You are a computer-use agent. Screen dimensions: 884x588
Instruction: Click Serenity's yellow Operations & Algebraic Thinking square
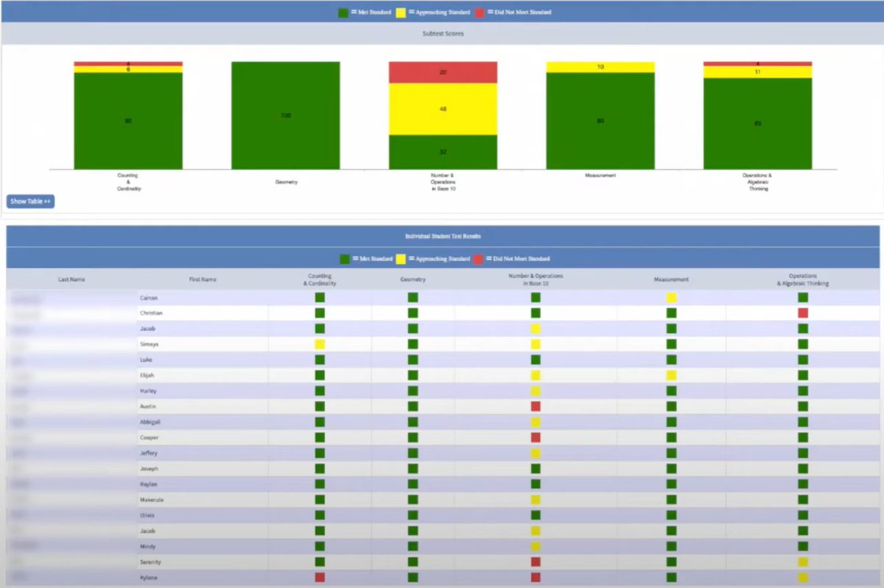[x=803, y=562]
